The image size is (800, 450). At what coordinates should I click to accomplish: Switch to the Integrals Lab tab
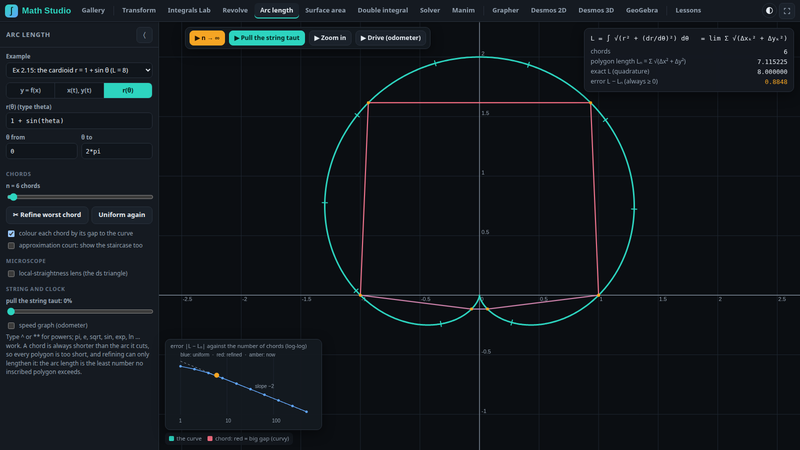point(189,10)
